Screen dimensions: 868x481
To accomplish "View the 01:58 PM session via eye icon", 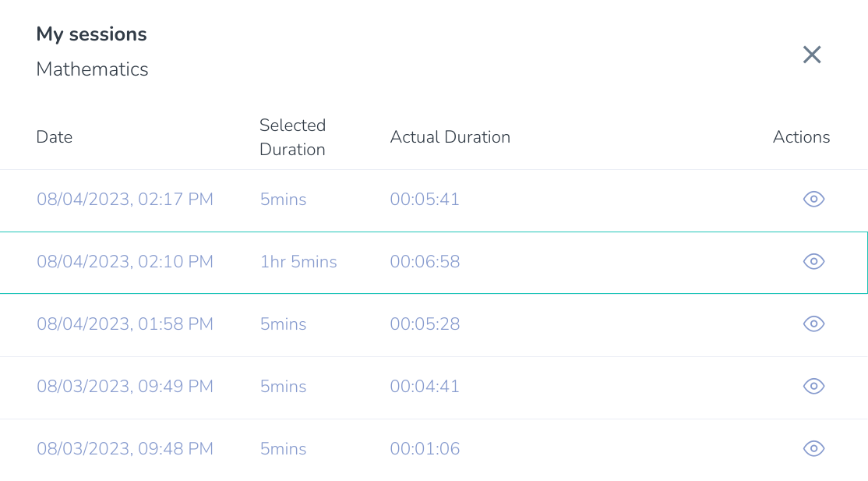I will 813,324.
